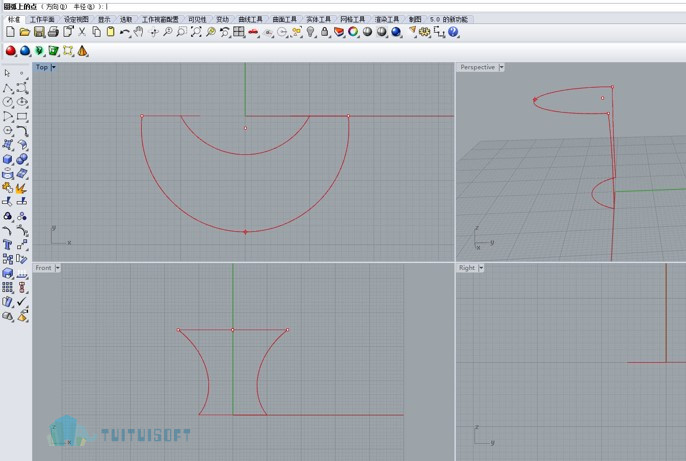This screenshot has height=461, width=686.
Task: Click the orange cone icon in second toolbar row
Action: click(x=82, y=51)
